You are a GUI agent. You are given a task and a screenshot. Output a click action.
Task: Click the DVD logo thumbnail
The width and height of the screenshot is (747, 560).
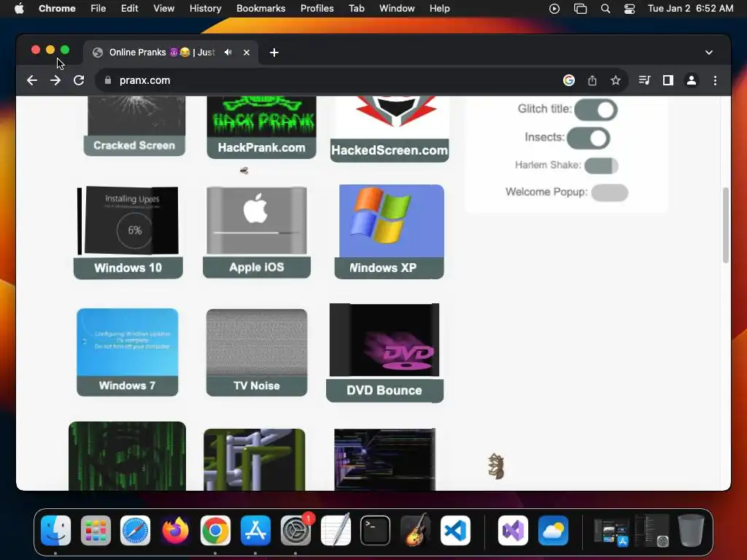(384, 340)
